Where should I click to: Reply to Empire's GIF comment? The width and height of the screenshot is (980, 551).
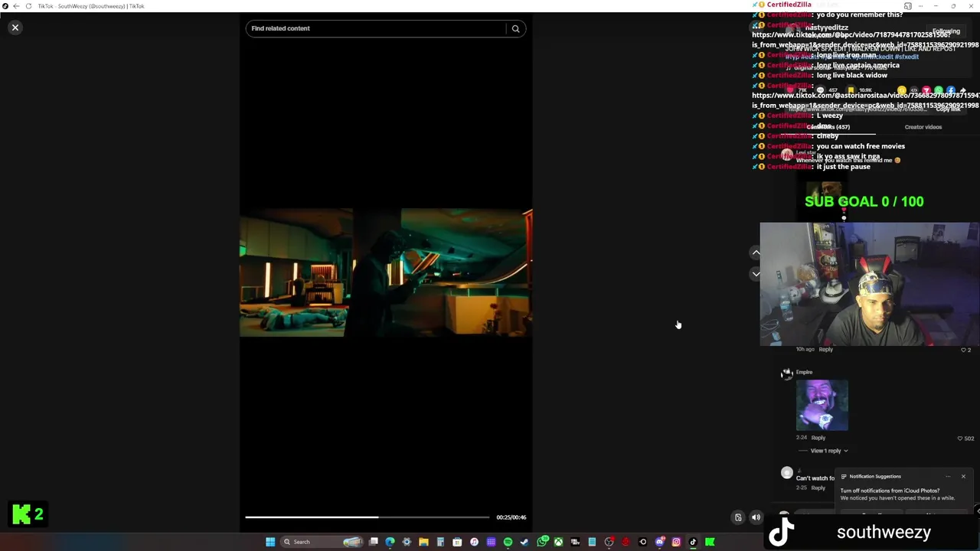tap(818, 438)
